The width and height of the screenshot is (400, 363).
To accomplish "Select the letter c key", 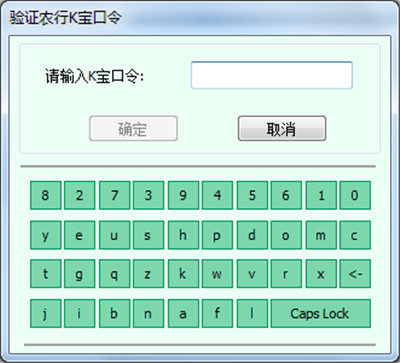I will coord(355,235).
